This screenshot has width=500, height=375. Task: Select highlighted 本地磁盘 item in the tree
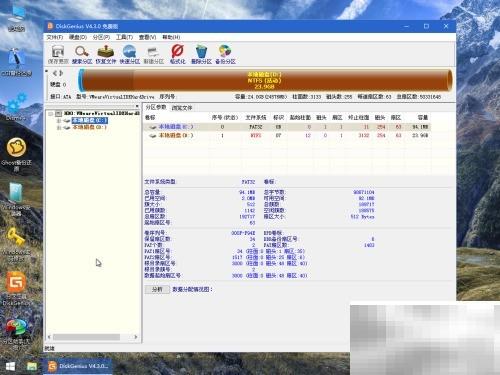tap(89, 120)
